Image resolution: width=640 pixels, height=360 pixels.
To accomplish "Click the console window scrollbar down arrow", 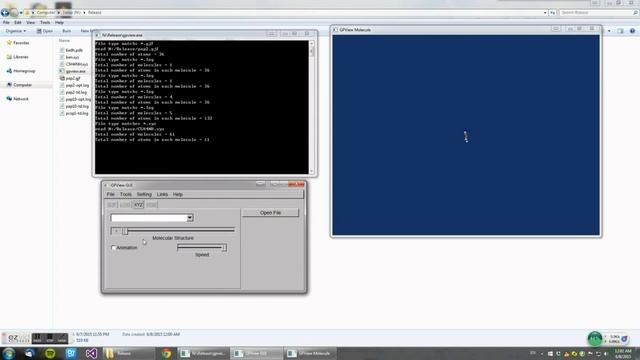I will point(312,171).
